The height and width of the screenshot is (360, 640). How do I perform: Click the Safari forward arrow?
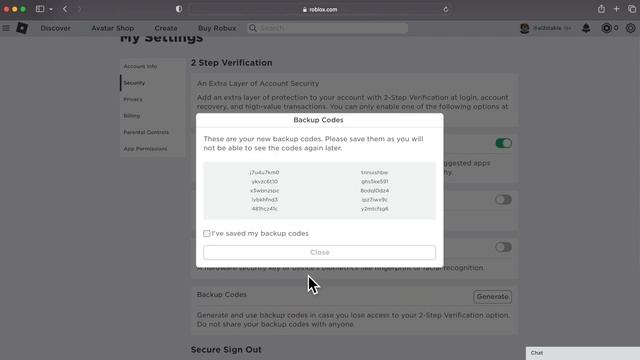coord(79,9)
